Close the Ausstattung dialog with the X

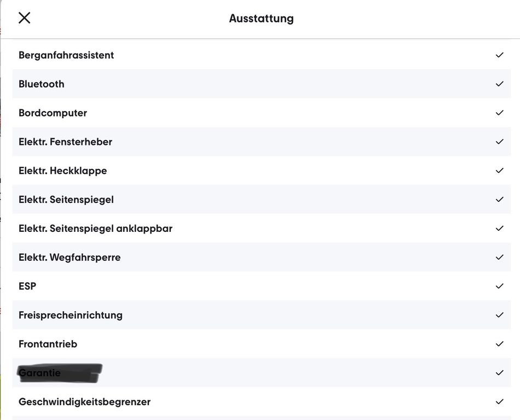click(25, 18)
